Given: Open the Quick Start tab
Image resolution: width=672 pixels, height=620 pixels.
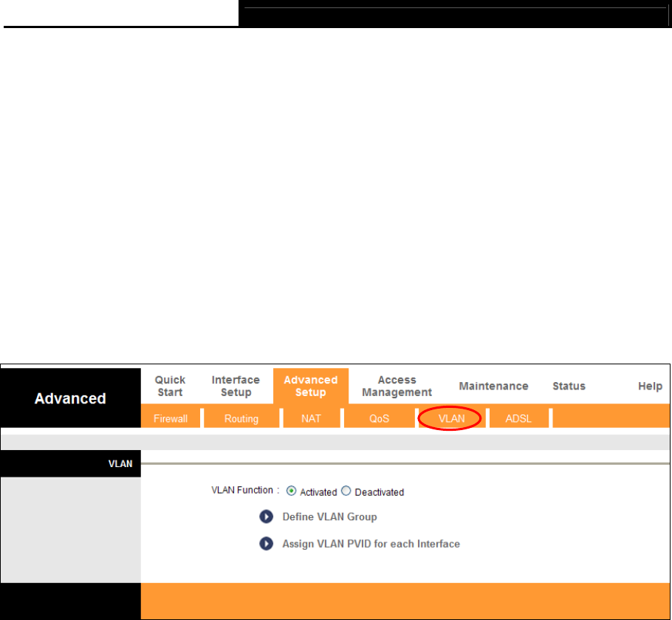Looking at the screenshot, I should coord(170,386).
